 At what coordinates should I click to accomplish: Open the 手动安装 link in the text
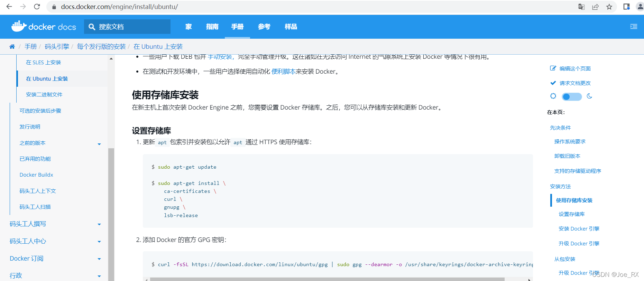221,57
